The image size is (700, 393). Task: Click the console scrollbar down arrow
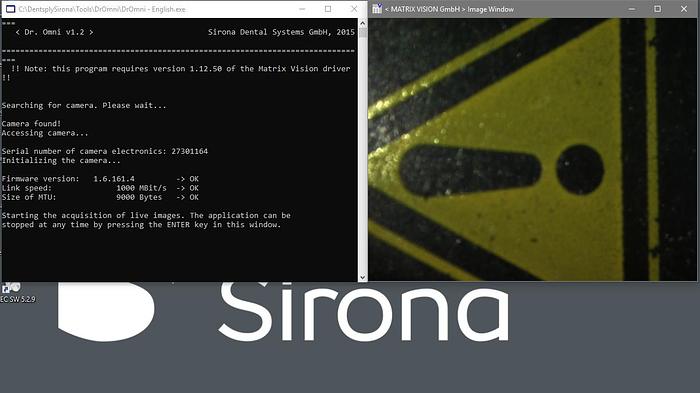[362, 277]
